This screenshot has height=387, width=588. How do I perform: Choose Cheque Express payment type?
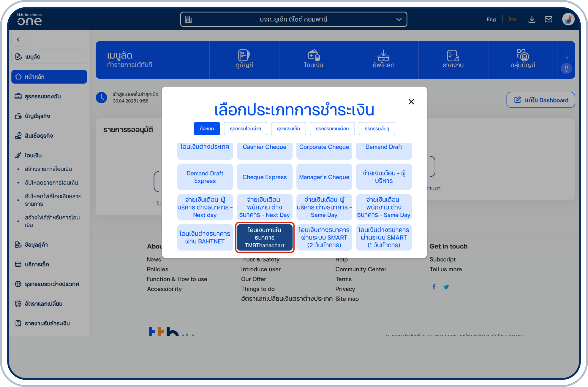[264, 177]
